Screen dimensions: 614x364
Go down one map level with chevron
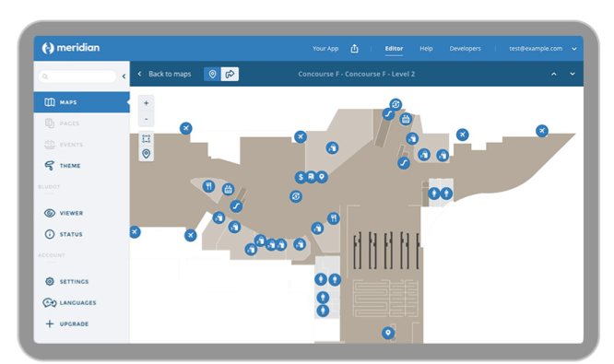point(573,74)
